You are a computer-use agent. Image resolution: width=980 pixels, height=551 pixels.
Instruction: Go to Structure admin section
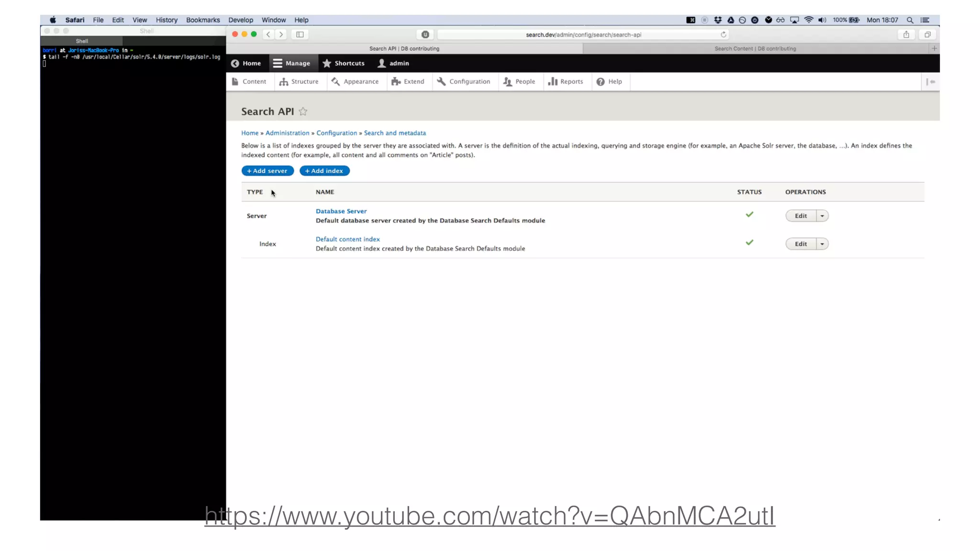click(x=299, y=82)
